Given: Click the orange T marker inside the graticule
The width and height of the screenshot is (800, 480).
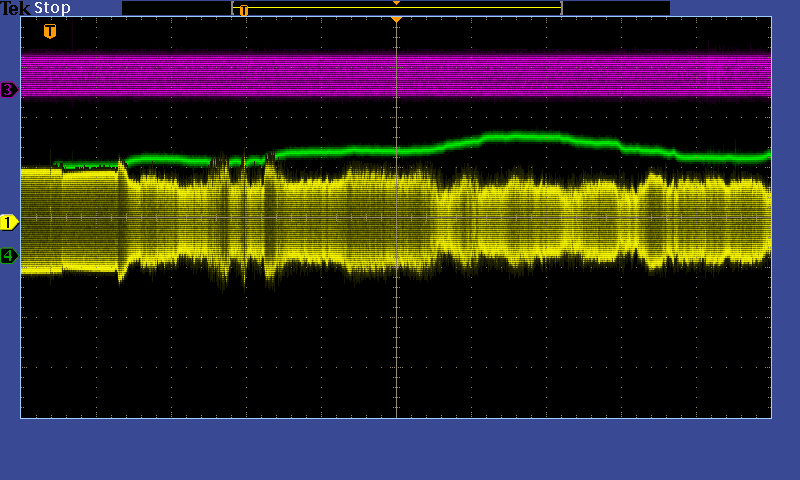Looking at the screenshot, I should pyautogui.click(x=49, y=32).
